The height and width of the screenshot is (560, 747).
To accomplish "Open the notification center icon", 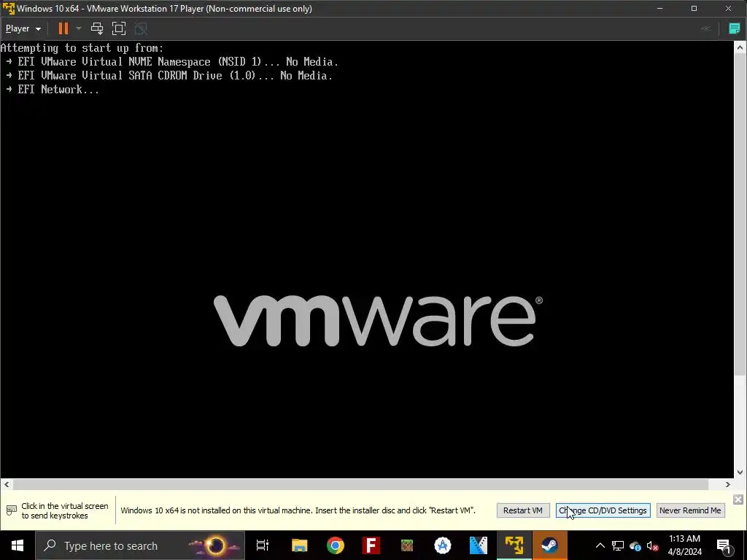I will [x=724, y=545].
